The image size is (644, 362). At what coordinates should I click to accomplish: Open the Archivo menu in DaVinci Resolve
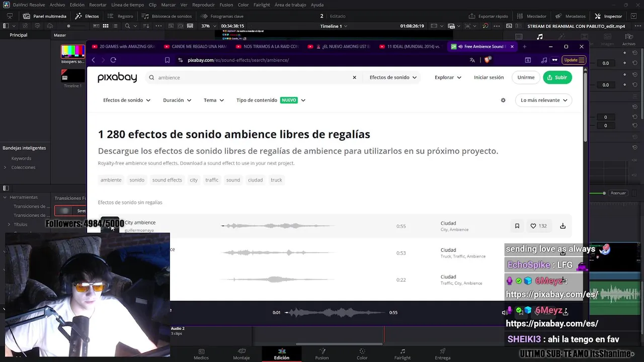click(57, 5)
